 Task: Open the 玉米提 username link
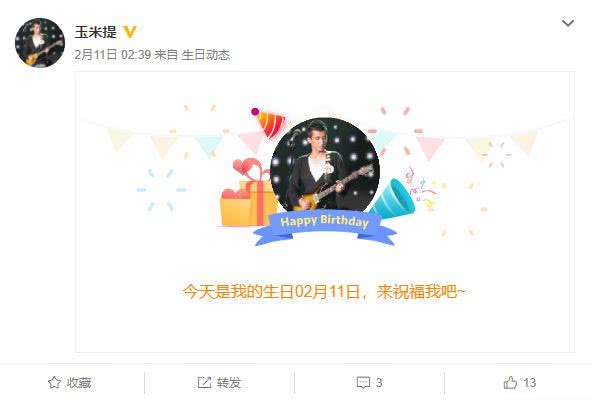[x=96, y=32]
